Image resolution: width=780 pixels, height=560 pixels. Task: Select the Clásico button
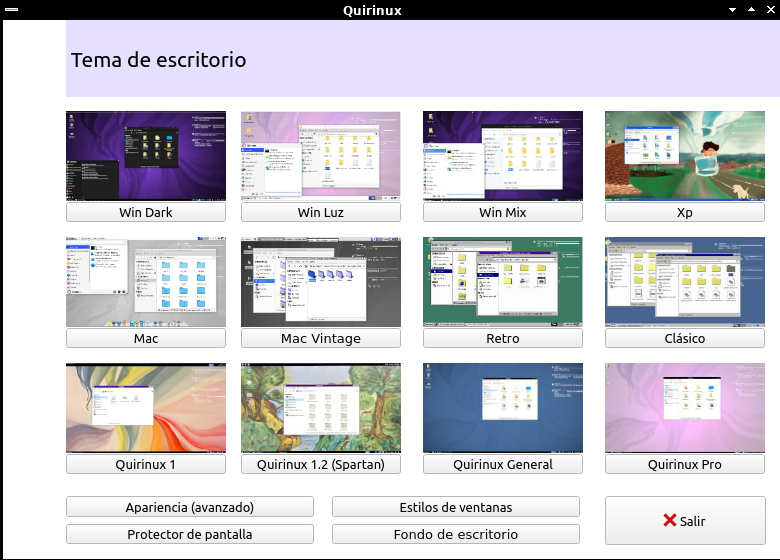pyautogui.click(x=685, y=338)
